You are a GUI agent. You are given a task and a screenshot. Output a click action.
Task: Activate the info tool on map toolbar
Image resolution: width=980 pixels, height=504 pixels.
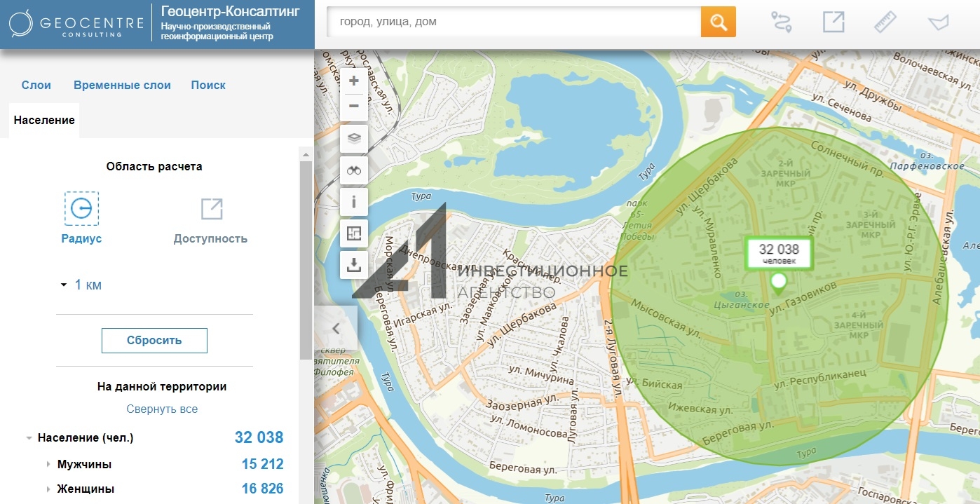354,202
